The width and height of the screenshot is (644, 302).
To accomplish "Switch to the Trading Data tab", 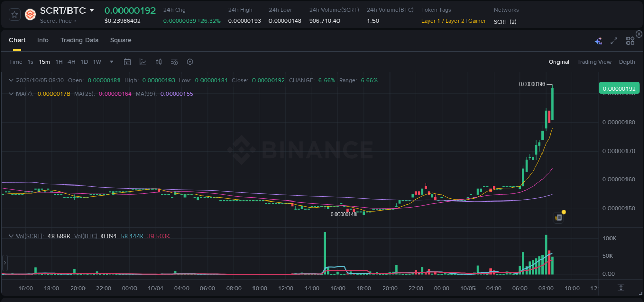I will (79, 40).
